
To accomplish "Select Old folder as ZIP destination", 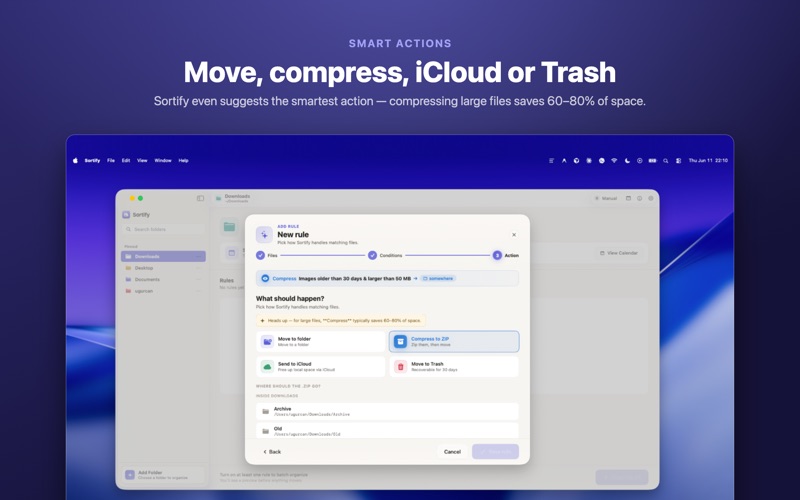I will click(x=387, y=431).
